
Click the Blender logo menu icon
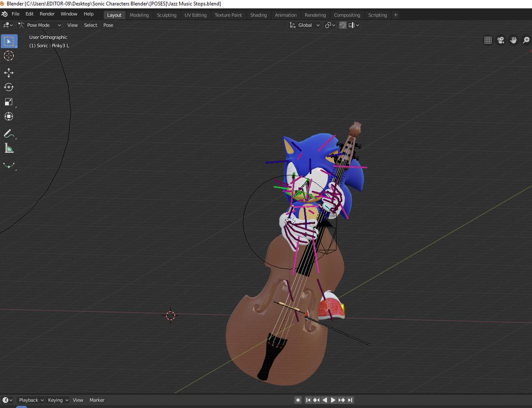[x=4, y=14]
